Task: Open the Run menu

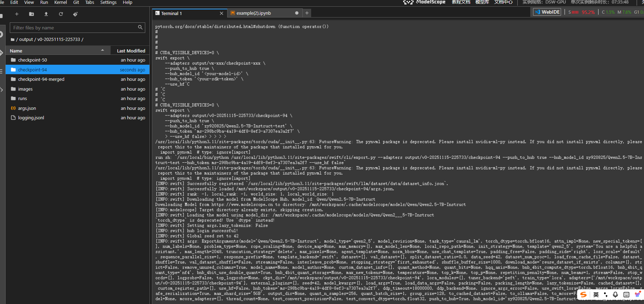Action: coord(44,2)
